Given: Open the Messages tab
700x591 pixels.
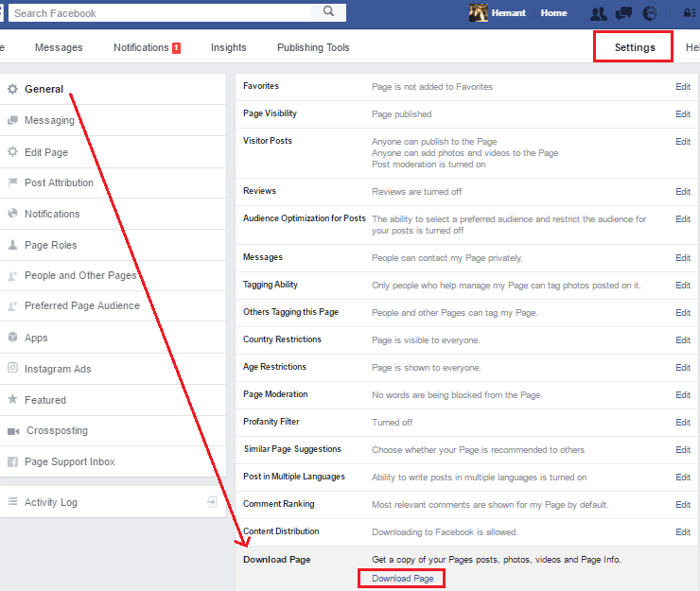Looking at the screenshot, I should coord(59,47).
